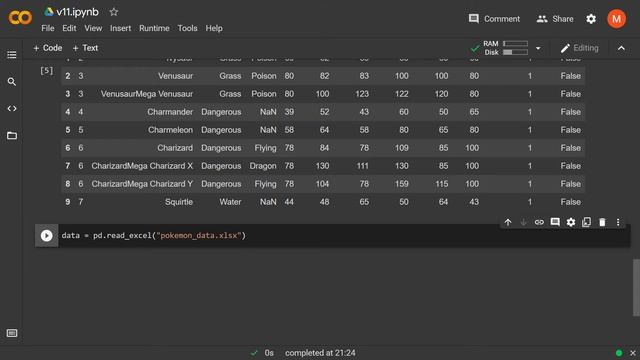Click the completed at 21:24 status text

[320, 353]
